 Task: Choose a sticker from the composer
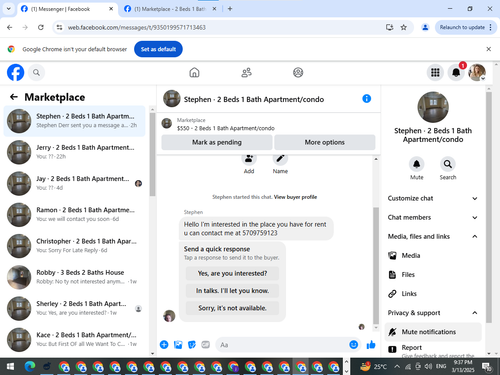point(192,345)
